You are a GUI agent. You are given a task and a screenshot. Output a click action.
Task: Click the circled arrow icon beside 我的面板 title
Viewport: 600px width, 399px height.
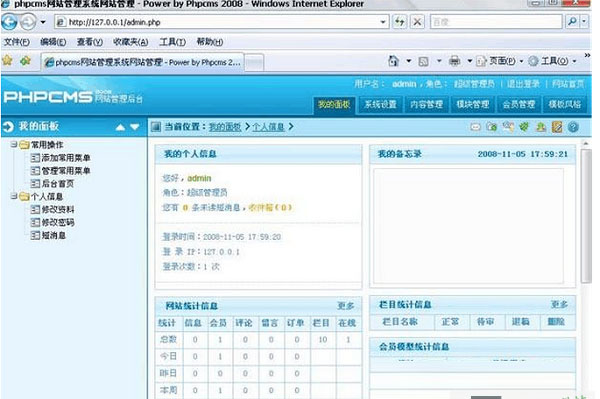point(8,127)
